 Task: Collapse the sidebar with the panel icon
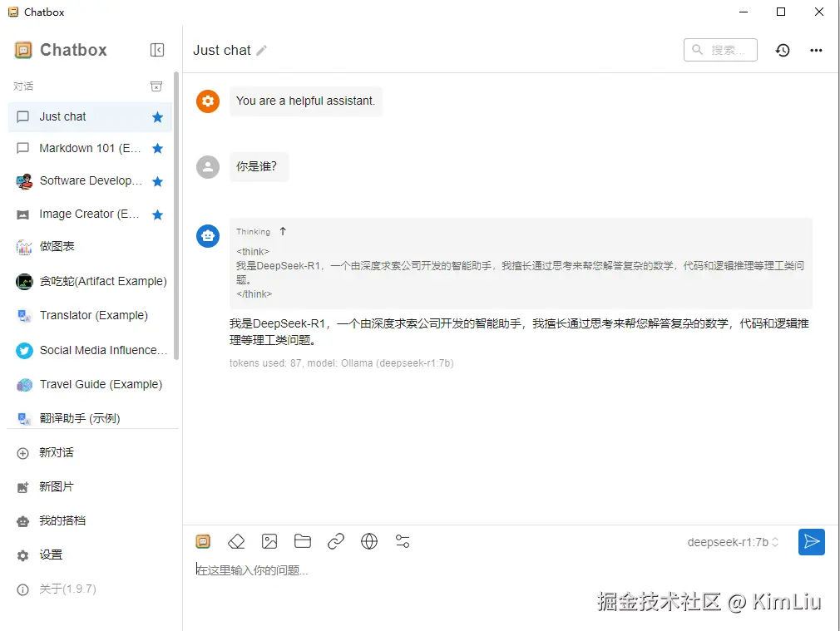click(157, 50)
